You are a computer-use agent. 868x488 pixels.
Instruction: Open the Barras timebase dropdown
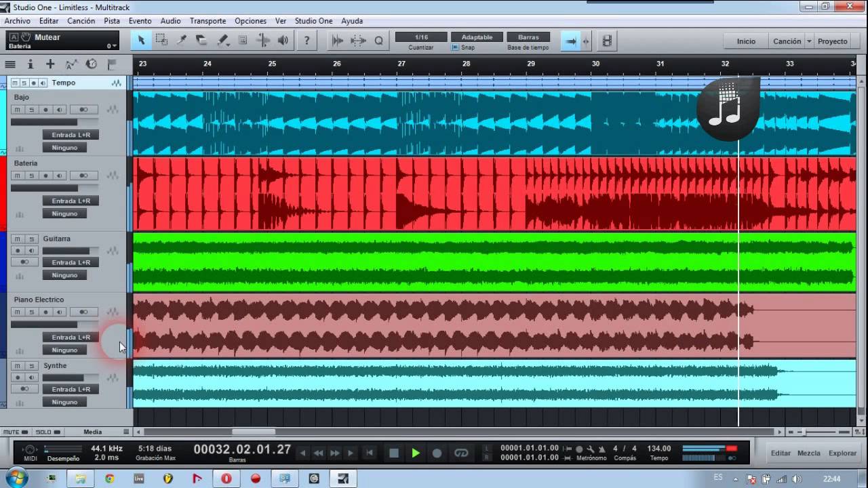click(528, 37)
